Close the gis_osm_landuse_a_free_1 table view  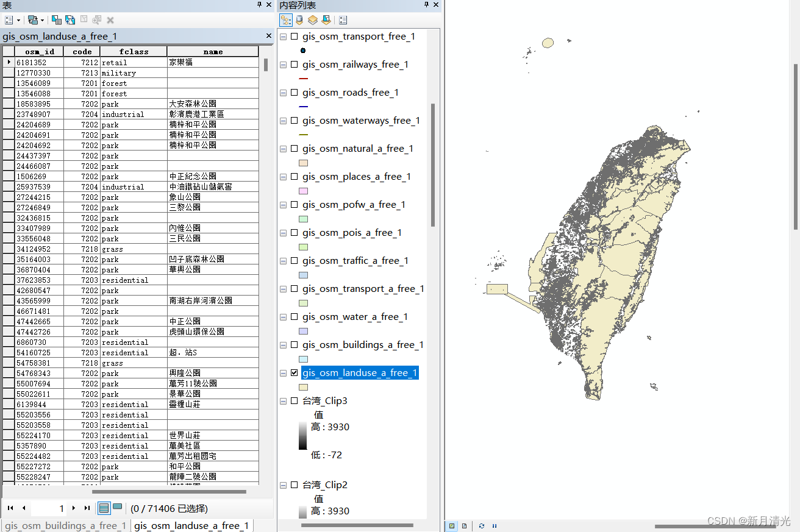[268, 37]
